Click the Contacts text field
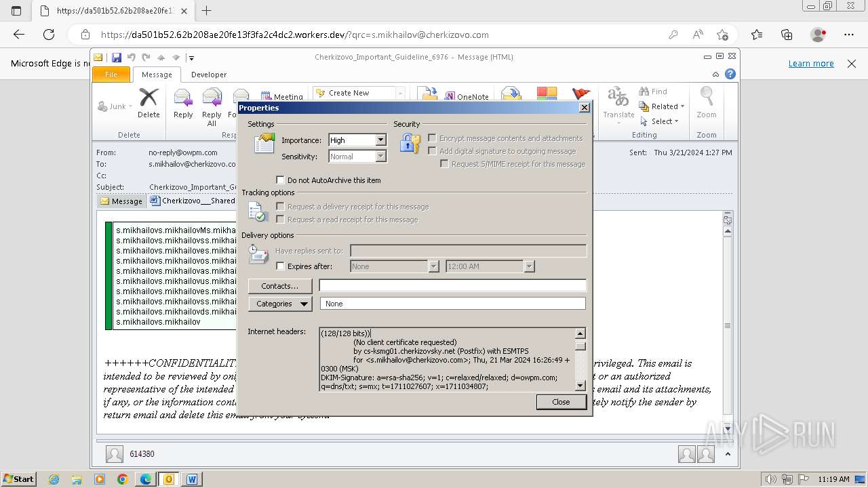 coord(452,286)
